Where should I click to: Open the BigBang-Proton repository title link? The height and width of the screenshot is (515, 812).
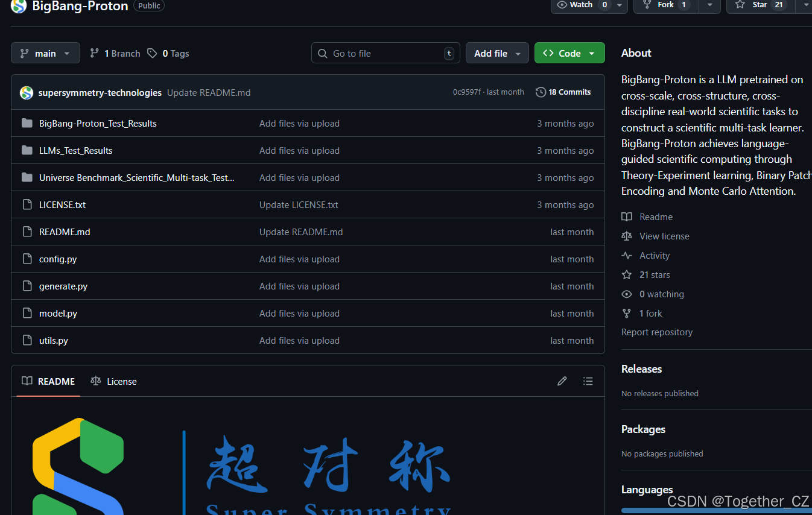click(80, 6)
